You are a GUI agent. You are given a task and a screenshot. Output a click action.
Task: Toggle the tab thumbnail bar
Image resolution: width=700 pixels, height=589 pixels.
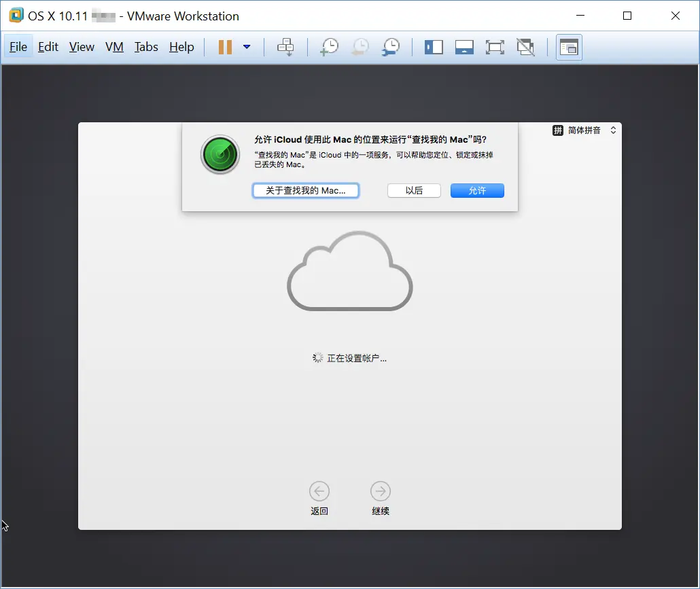pos(464,47)
